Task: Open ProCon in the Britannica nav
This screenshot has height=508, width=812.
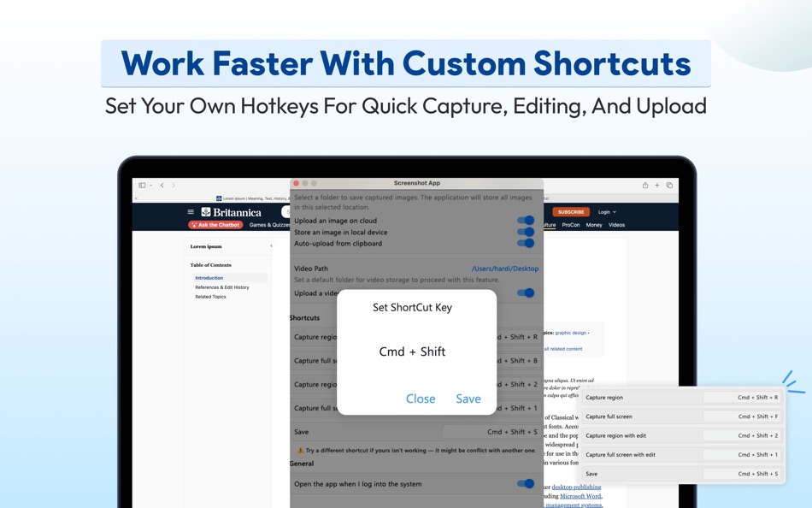Action: point(571,225)
